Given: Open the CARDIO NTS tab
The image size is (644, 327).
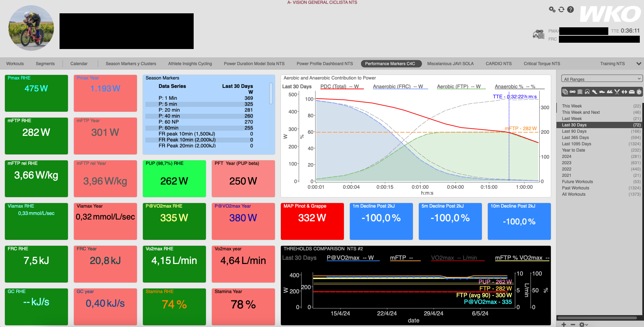Looking at the screenshot, I should (x=499, y=64).
